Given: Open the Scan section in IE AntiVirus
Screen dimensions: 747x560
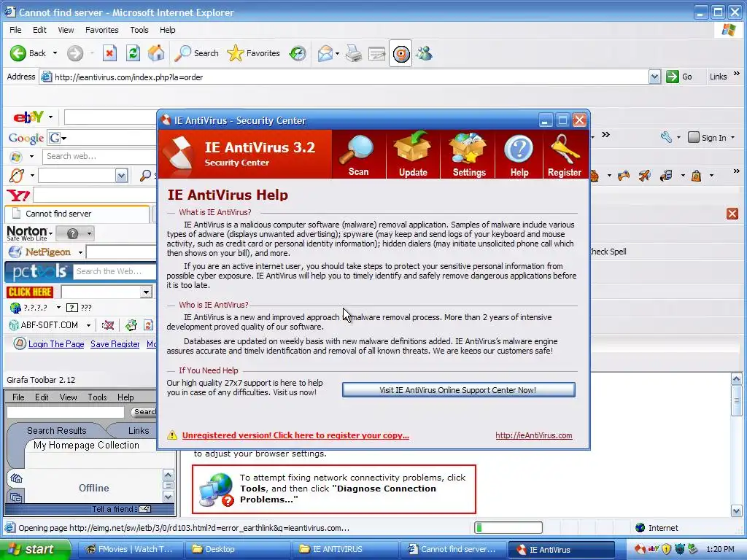Looking at the screenshot, I should pos(358,155).
